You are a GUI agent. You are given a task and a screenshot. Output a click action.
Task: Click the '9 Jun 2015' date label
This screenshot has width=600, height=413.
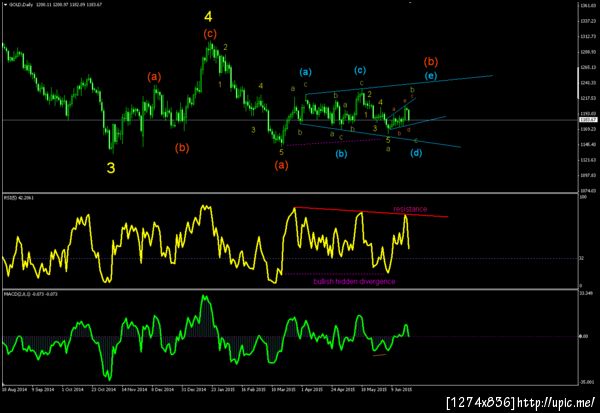pyautogui.click(x=401, y=389)
